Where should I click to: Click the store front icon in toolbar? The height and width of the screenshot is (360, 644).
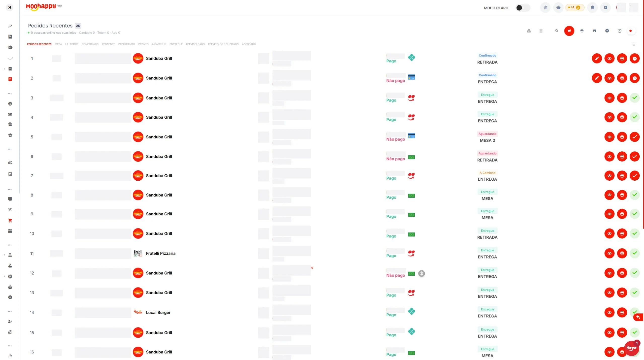[594, 31]
